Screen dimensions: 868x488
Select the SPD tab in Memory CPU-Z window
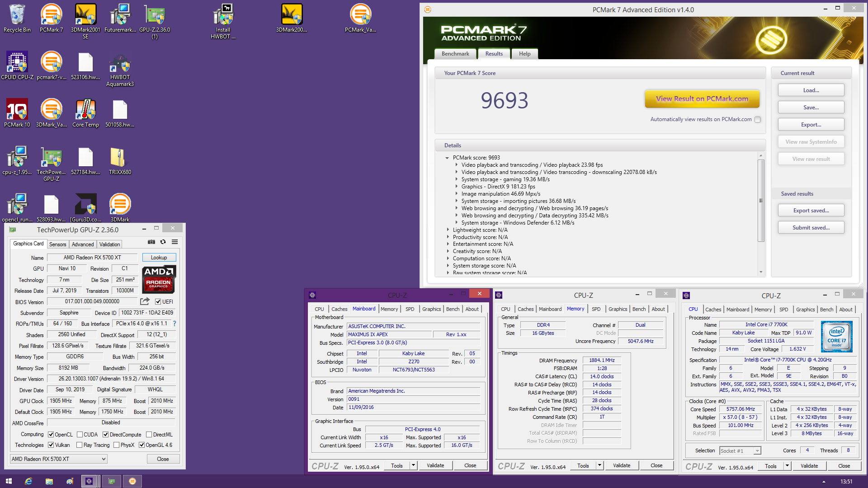pyautogui.click(x=596, y=309)
